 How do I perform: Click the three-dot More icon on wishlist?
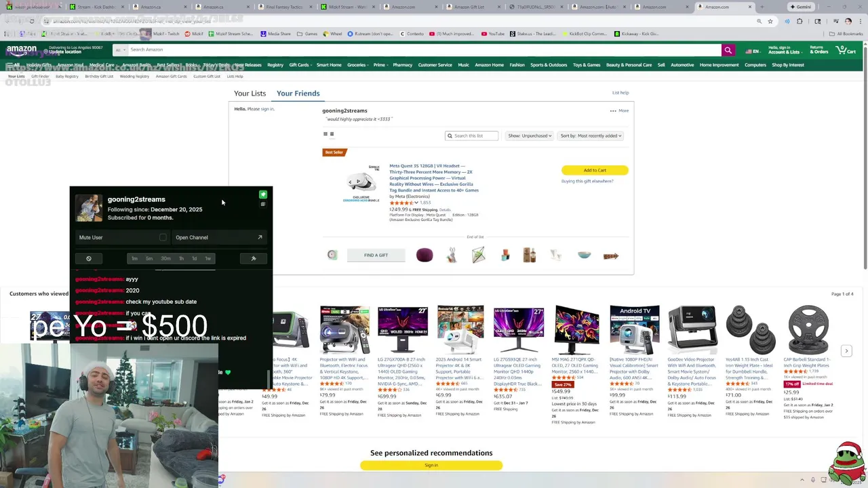[613, 110]
